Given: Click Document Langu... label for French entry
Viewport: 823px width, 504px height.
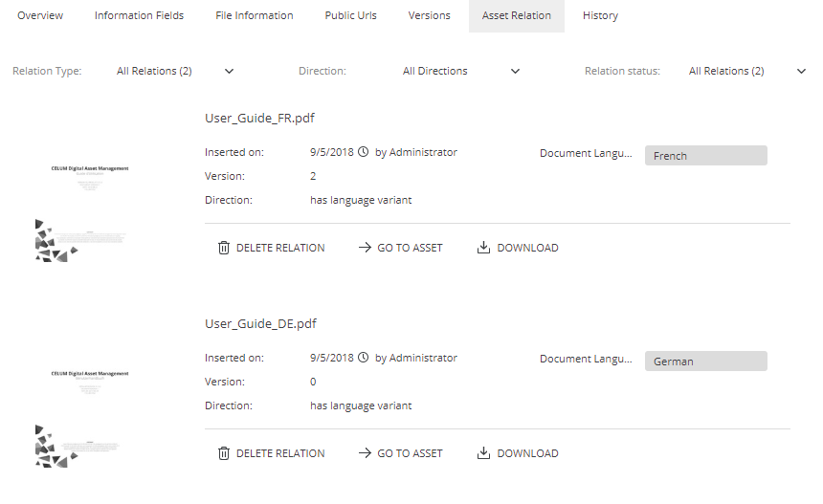Looking at the screenshot, I should 586,153.
